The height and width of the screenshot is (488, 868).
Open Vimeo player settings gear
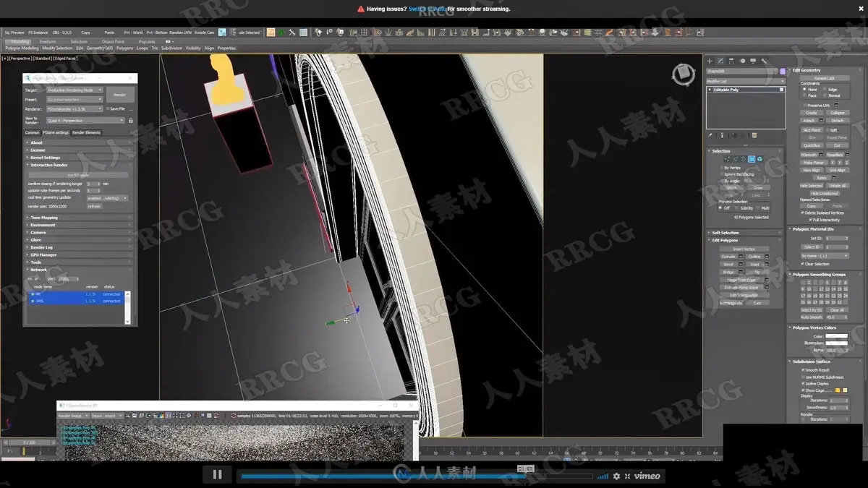pos(616,476)
